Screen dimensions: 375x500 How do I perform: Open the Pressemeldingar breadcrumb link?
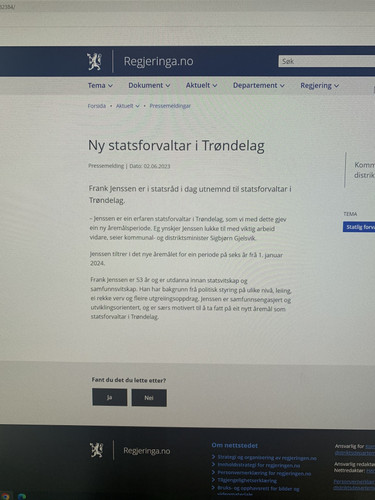170,106
